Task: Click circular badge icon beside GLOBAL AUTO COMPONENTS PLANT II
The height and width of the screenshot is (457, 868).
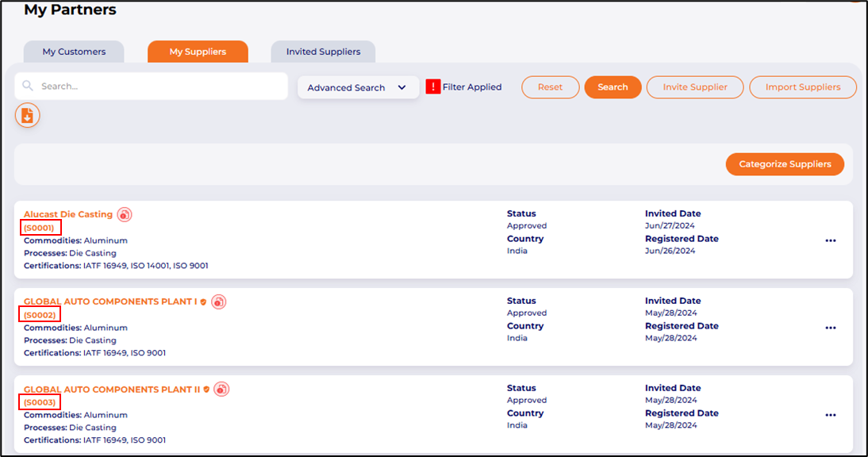Action: pyautogui.click(x=222, y=389)
